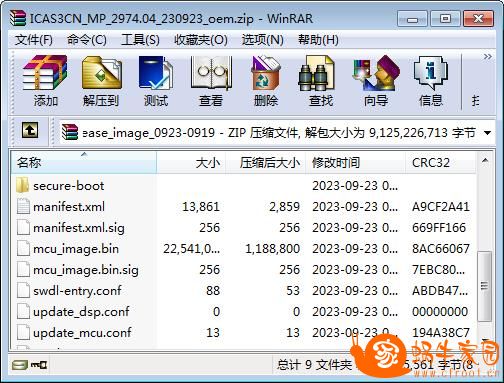Screen dimensions: 504x383
Task: Select the secure-boot folder icon
Action: tap(23, 185)
